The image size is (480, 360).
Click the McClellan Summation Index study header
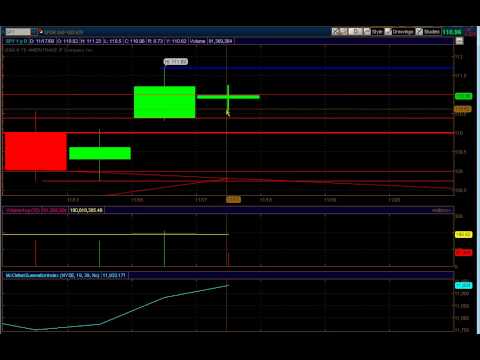click(53, 276)
